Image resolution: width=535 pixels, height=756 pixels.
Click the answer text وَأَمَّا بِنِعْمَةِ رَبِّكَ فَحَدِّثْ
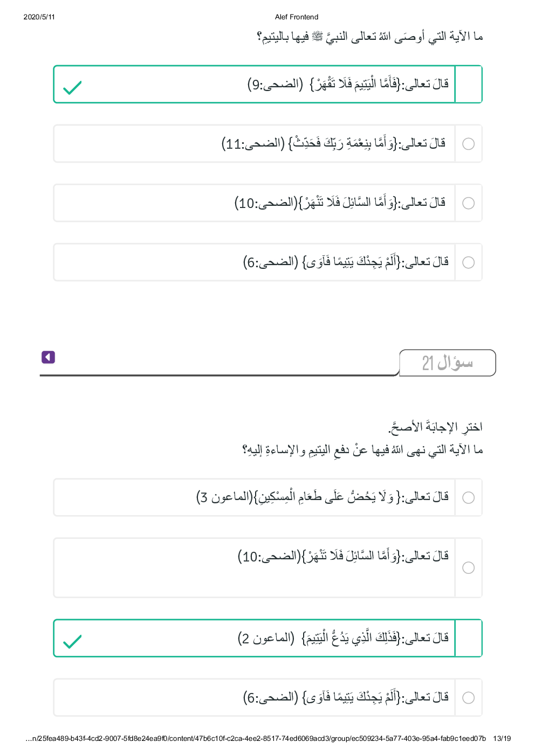click(333, 143)
